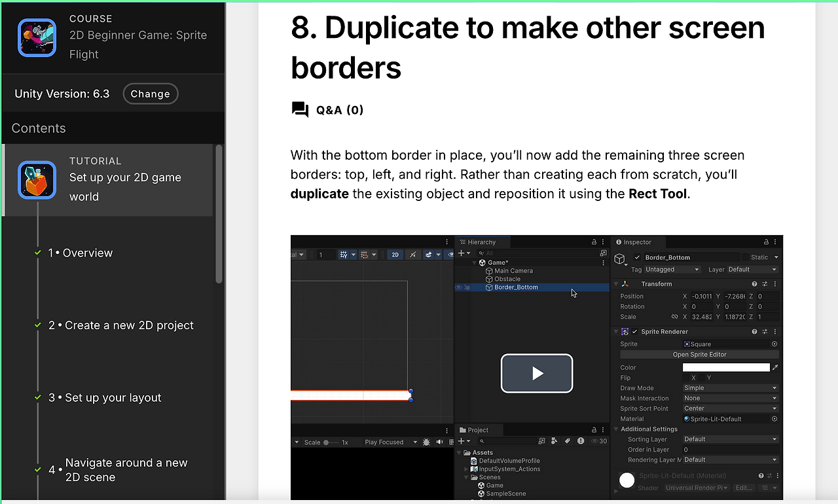The width and height of the screenshot is (838, 504).
Task: Go to step 2 Create a new 2D project
Action: click(x=121, y=325)
